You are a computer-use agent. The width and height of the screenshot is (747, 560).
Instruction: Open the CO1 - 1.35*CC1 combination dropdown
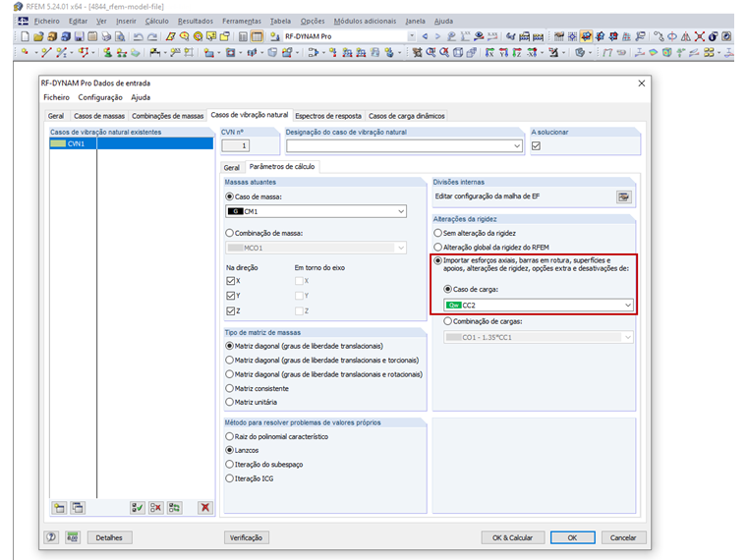click(x=628, y=337)
